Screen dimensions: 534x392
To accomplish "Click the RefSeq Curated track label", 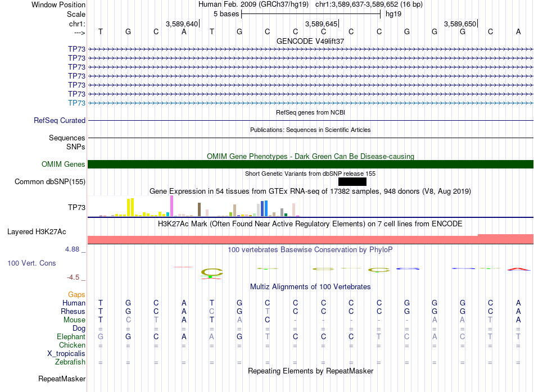I will (60, 120).
